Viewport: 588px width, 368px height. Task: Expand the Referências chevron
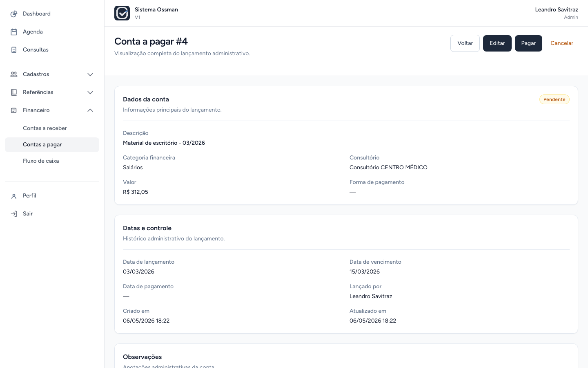click(x=90, y=92)
